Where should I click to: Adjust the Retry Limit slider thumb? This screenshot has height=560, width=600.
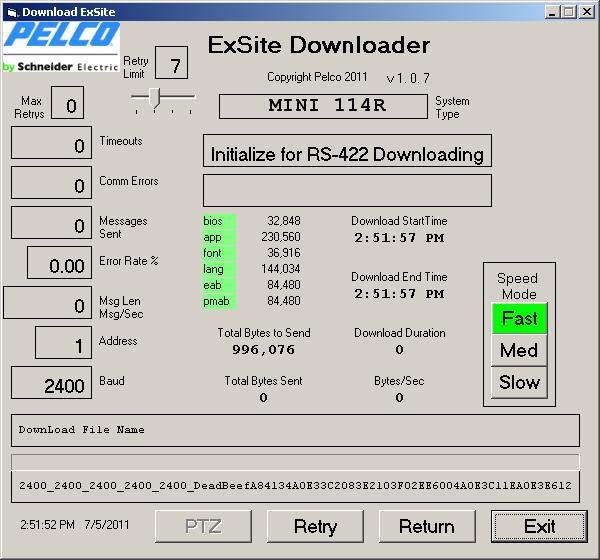[155, 98]
